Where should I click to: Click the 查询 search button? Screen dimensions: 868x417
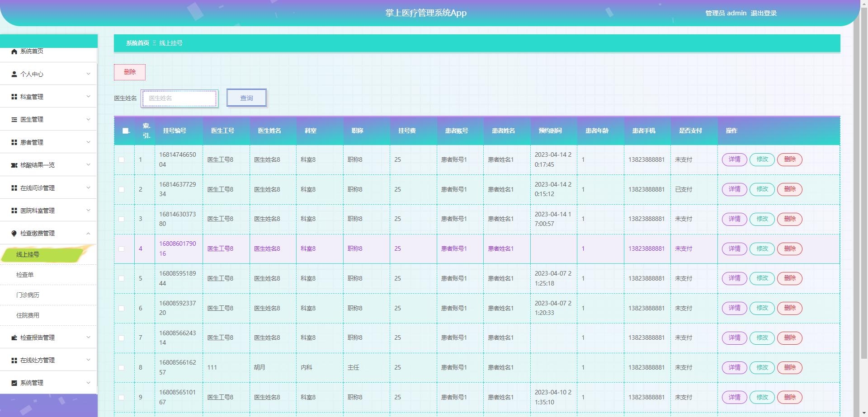tap(246, 98)
